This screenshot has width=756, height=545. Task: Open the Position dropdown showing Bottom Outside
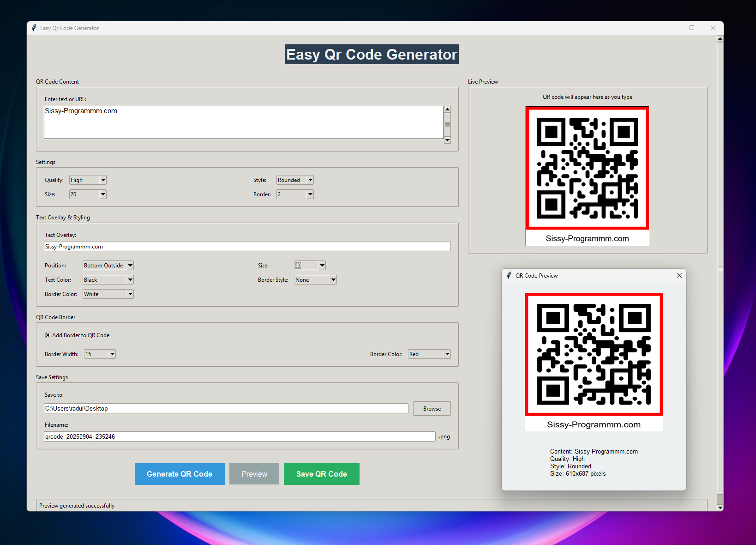(130, 266)
